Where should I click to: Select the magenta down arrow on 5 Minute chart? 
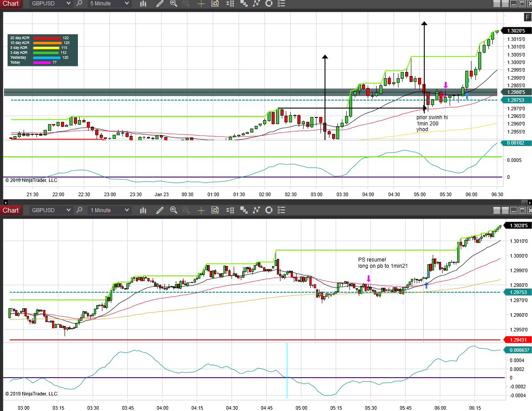click(446, 85)
